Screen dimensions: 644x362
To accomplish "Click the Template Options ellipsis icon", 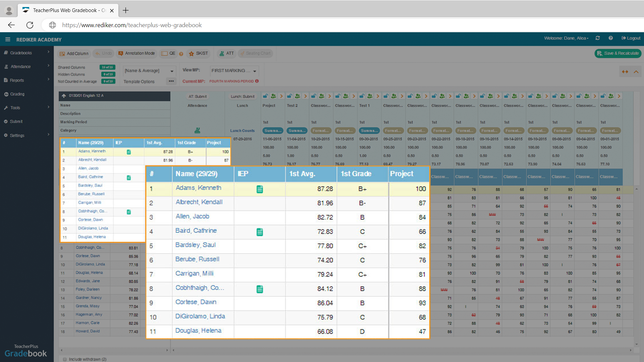I will pos(171,81).
